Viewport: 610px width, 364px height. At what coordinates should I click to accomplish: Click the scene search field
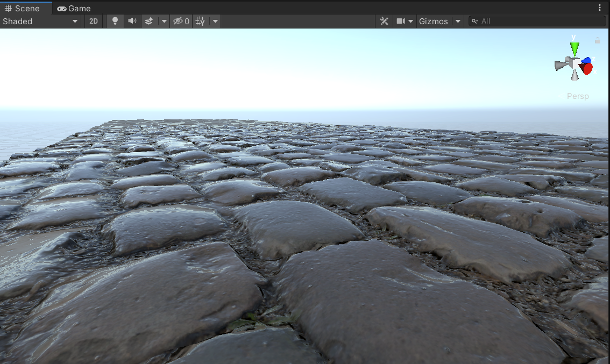pyautogui.click(x=537, y=22)
